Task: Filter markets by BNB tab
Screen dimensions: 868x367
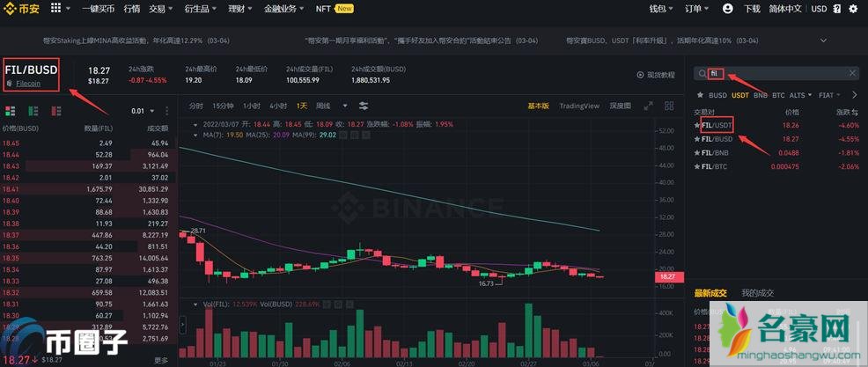Action: click(x=761, y=95)
